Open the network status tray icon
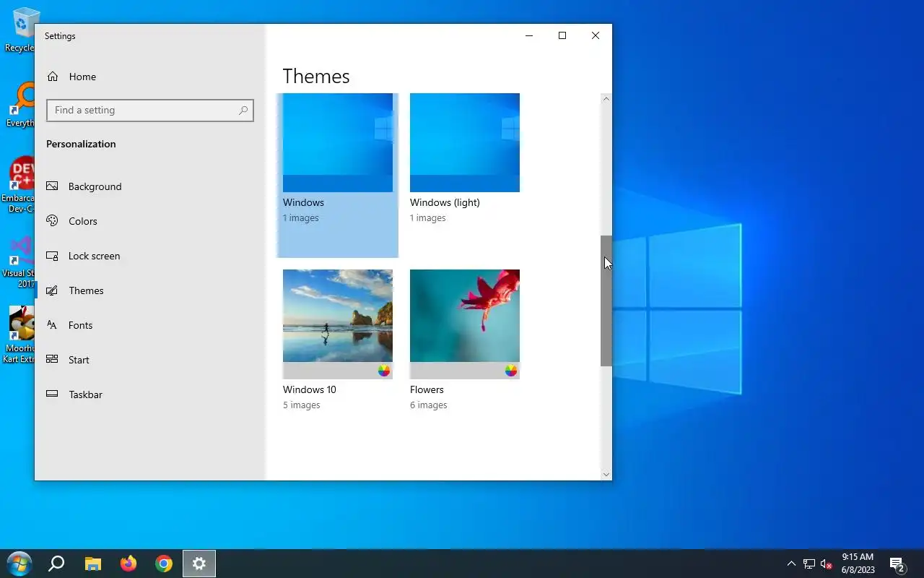The height and width of the screenshot is (578, 924). [809, 564]
